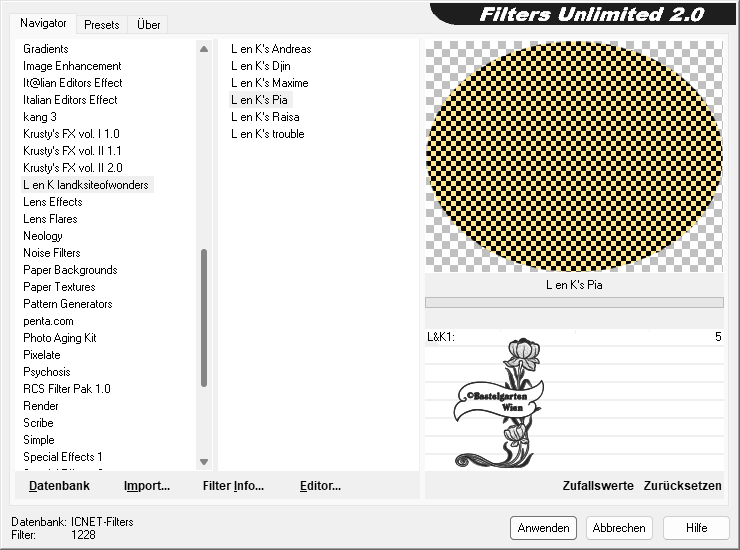Screen dimensions: 740x550
Task: Select Special Effects 1 category
Action: 63,457
